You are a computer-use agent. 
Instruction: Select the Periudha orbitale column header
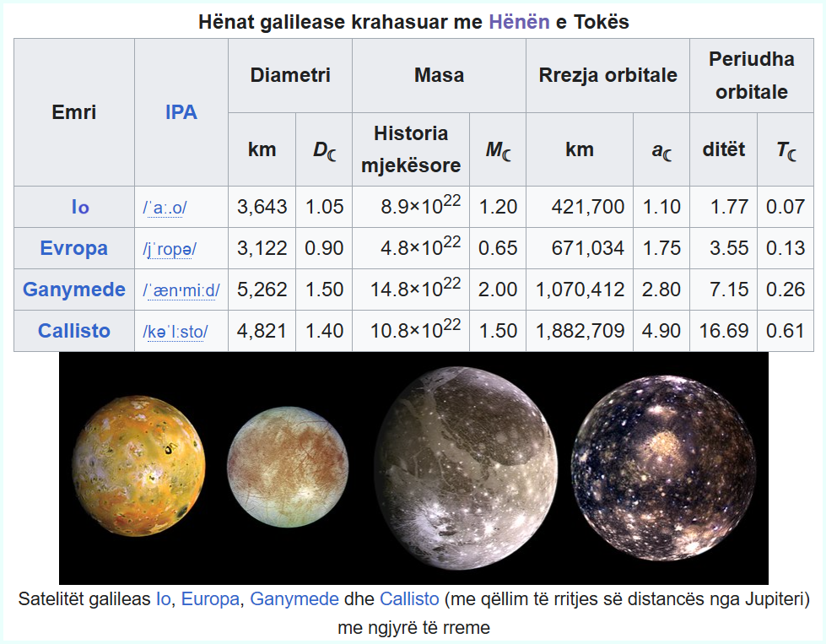pos(752,75)
